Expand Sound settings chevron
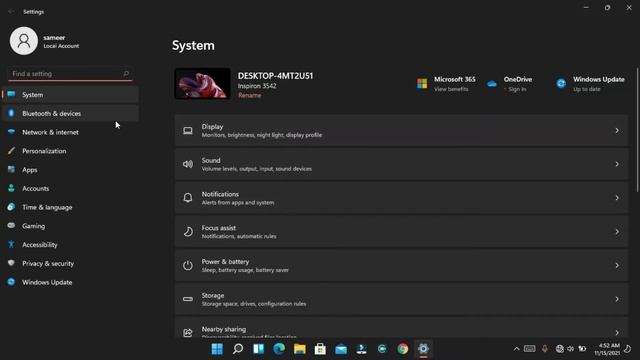The height and width of the screenshot is (360, 640). [617, 164]
